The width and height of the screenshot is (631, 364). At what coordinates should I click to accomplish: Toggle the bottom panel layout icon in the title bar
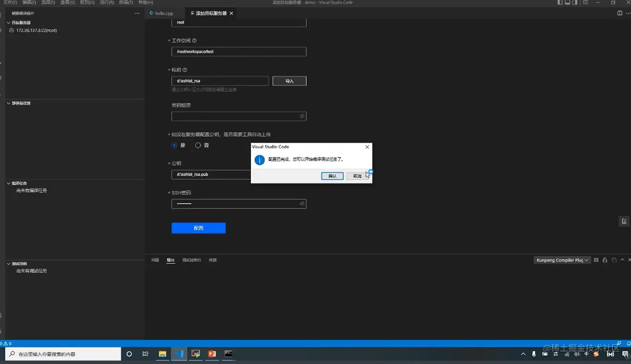[567, 2]
